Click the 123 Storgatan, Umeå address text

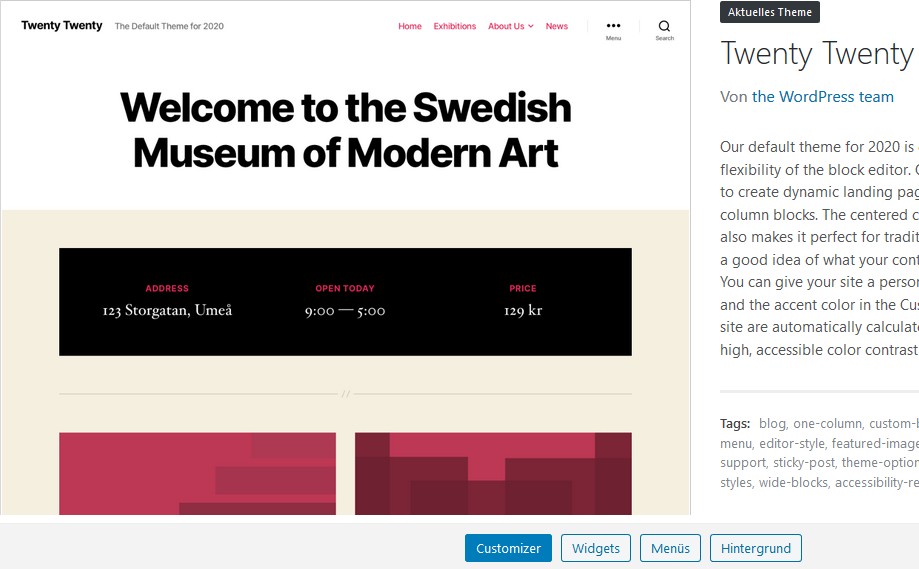point(167,310)
